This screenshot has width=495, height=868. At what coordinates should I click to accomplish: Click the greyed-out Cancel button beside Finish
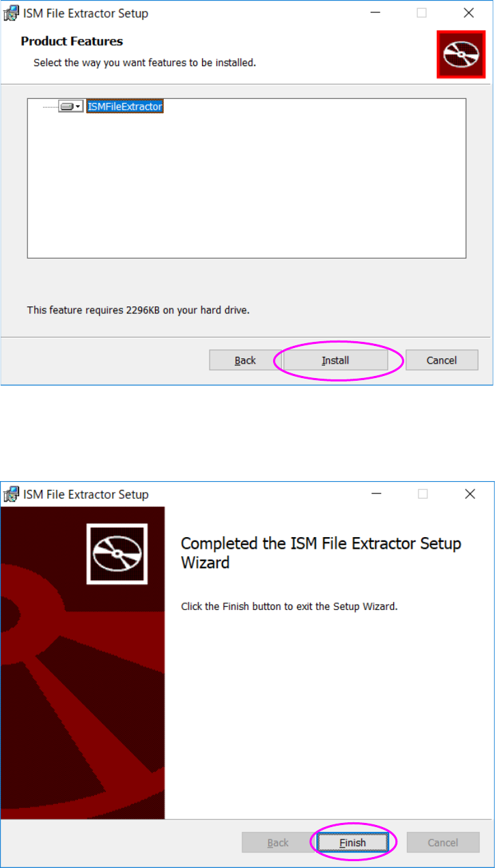(x=443, y=843)
